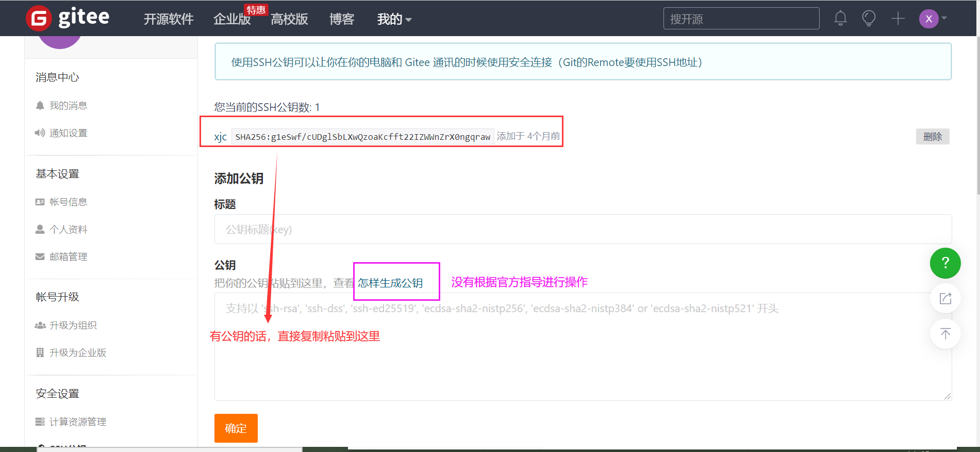Open 计算资源管理 in sidebar
Image resolution: width=980 pixels, height=452 pixels.
78,422
